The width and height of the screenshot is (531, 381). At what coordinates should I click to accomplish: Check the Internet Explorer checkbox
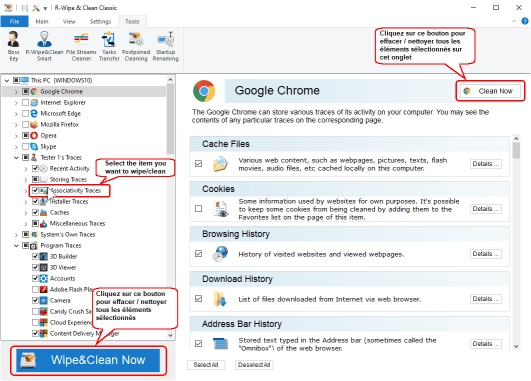[25, 102]
